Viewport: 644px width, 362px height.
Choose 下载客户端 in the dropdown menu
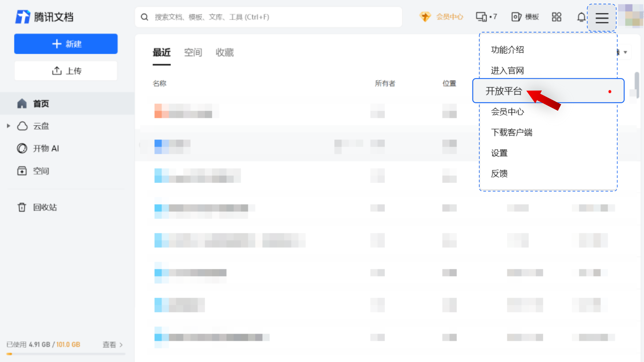[x=512, y=132]
